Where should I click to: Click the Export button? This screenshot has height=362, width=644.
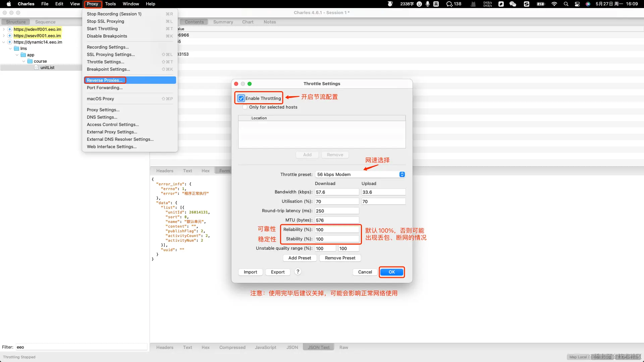point(278,272)
